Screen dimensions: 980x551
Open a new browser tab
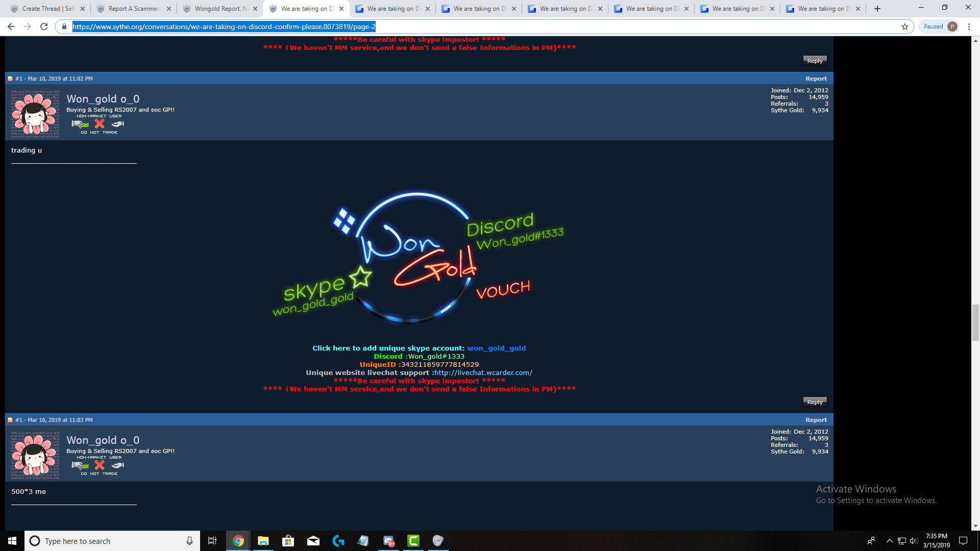tap(877, 9)
